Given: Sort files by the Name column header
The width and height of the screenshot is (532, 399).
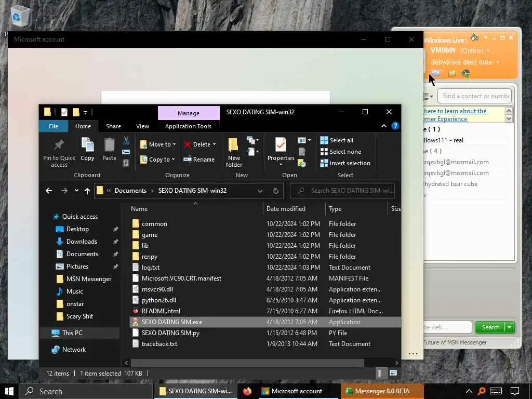Looking at the screenshot, I should (x=195, y=209).
